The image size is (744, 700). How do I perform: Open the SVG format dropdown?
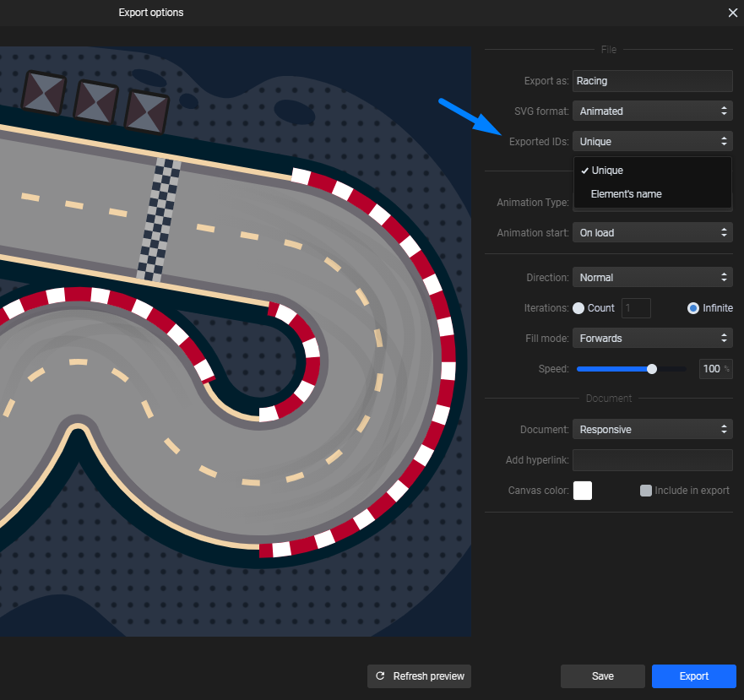click(653, 111)
